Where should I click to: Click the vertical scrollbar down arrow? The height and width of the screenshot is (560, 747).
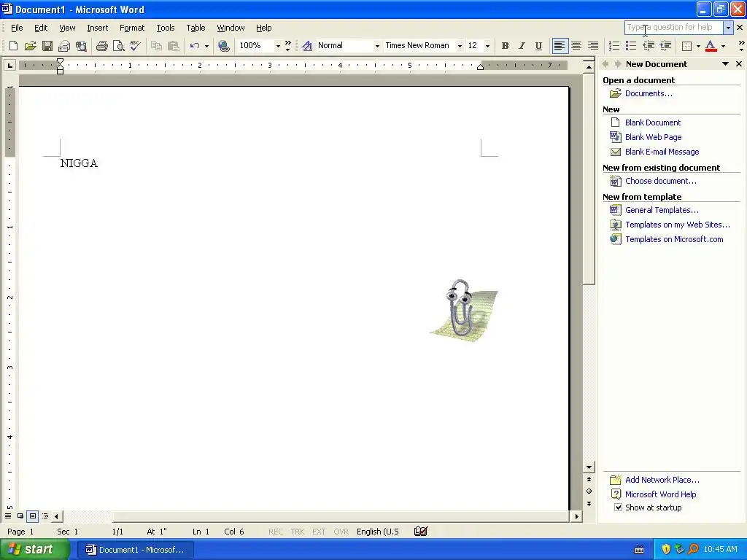pyautogui.click(x=589, y=467)
